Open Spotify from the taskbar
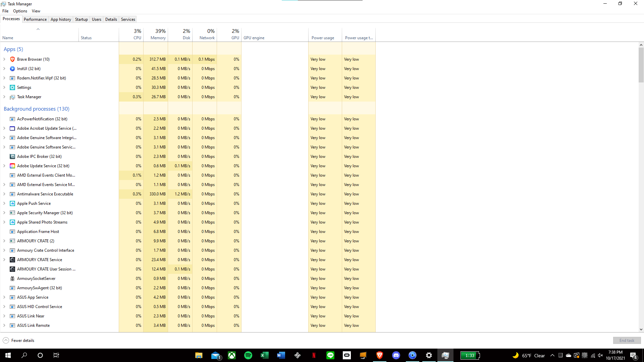Screen dimensions: 644x362 coord(248,355)
